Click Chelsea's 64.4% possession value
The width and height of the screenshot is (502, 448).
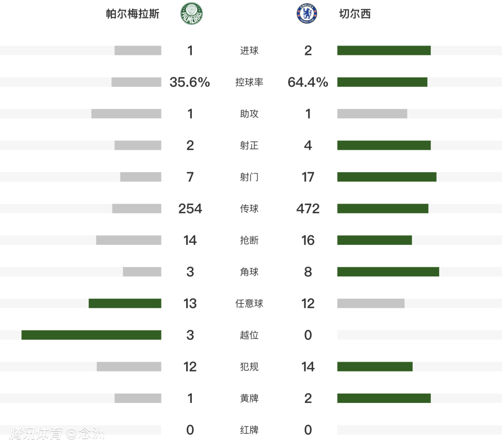tap(308, 82)
